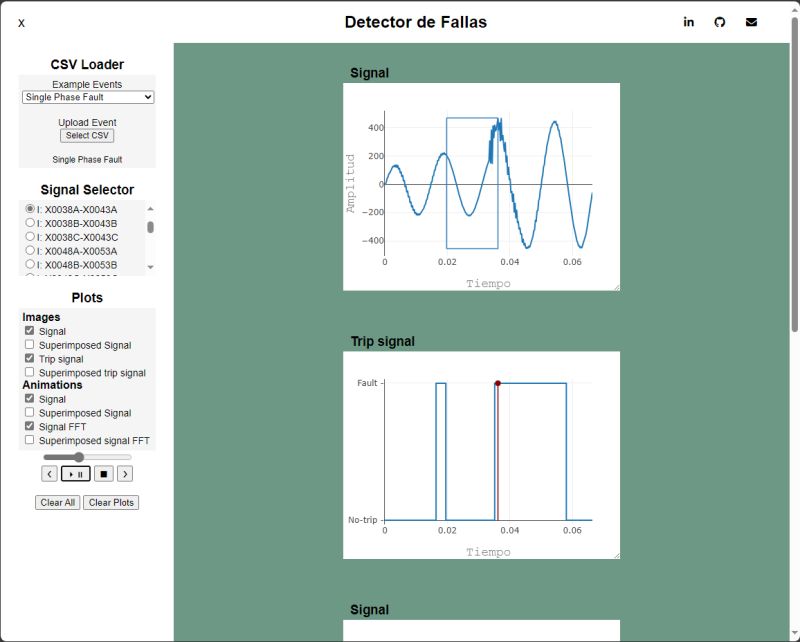Viewport: 800px width, 642px height.
Task: Enable Animations Superimposed Signal checkbox
Action: [x=30, y=412]
